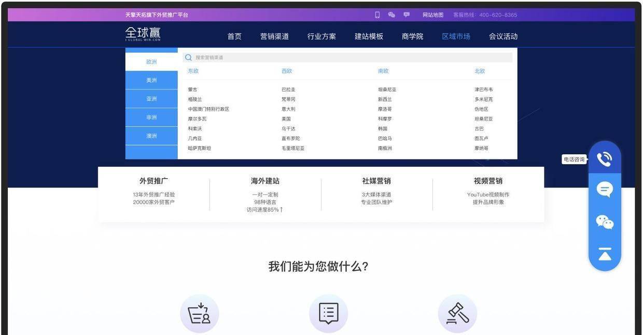Click the 意大利 country link
The width and height of the screenshot is (644, 335).
point(288,109)
